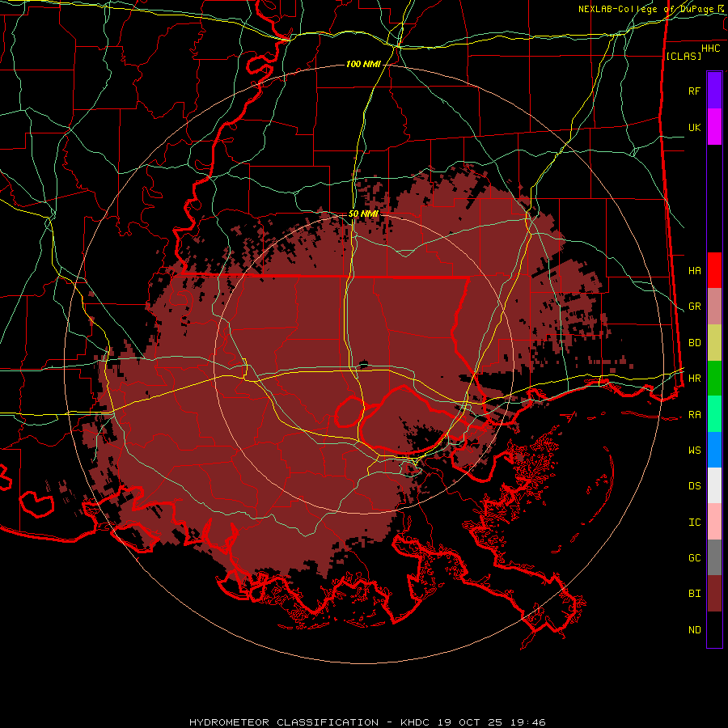Click the RA legend label

coord(694,415)
